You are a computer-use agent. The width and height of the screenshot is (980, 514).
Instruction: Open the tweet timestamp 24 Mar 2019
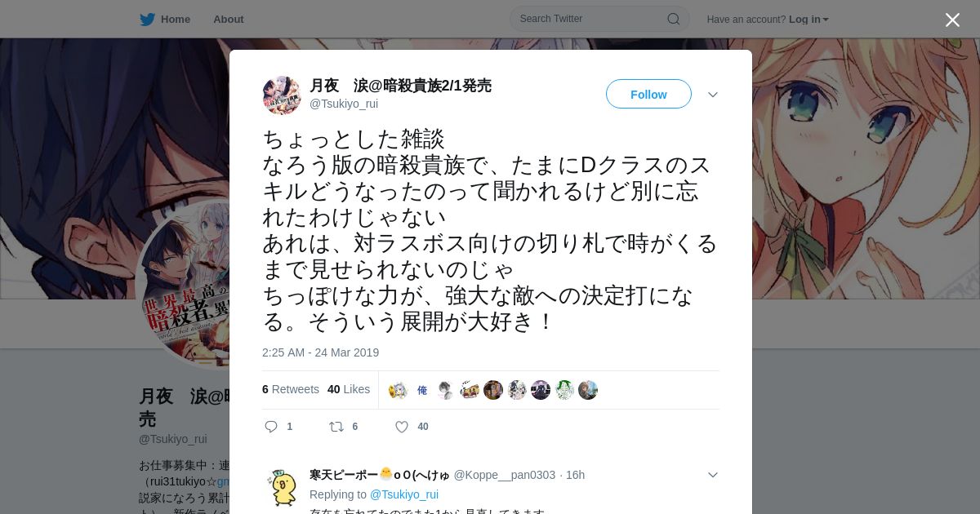click(320, 352)
